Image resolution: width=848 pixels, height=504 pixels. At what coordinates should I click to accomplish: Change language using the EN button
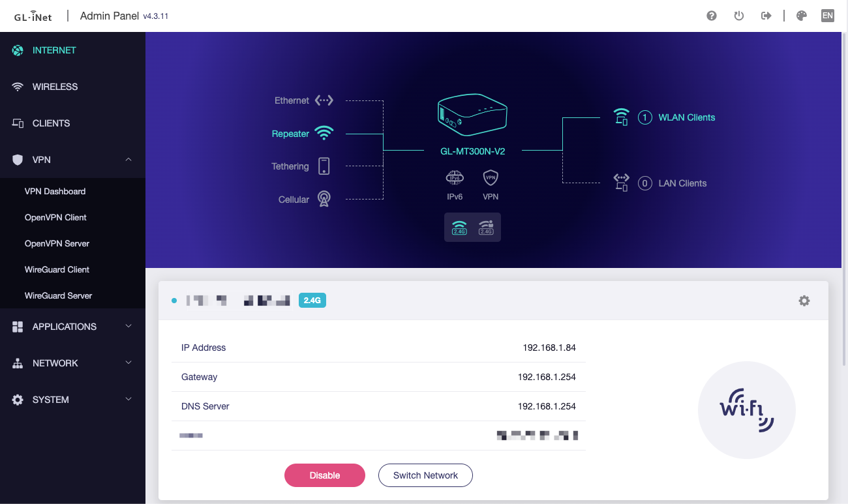click(x=827, y=16)
